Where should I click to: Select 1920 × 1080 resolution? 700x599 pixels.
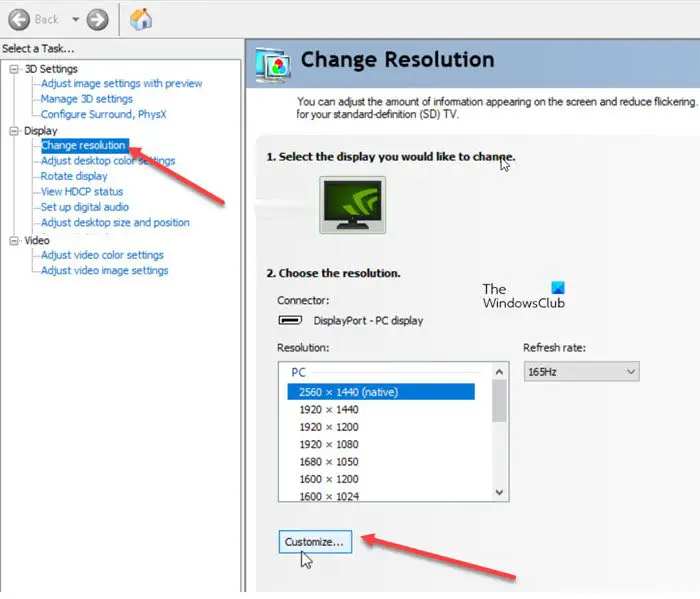tap(329, 444)
